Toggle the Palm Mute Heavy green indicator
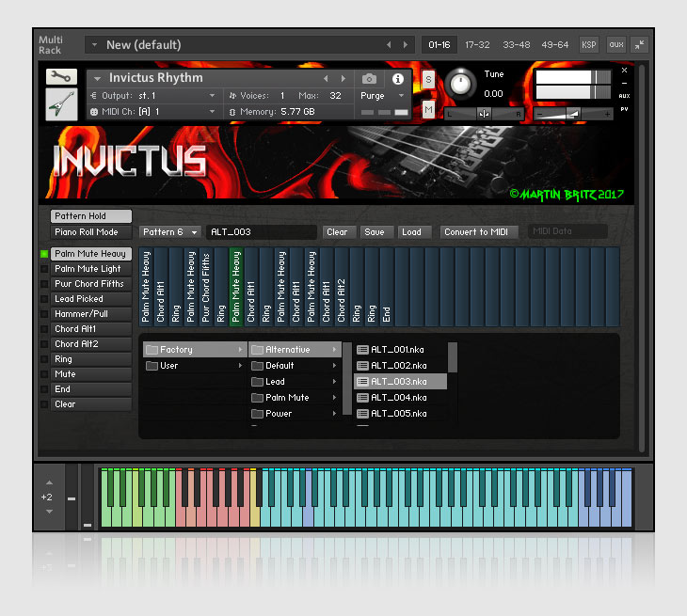 44,254
